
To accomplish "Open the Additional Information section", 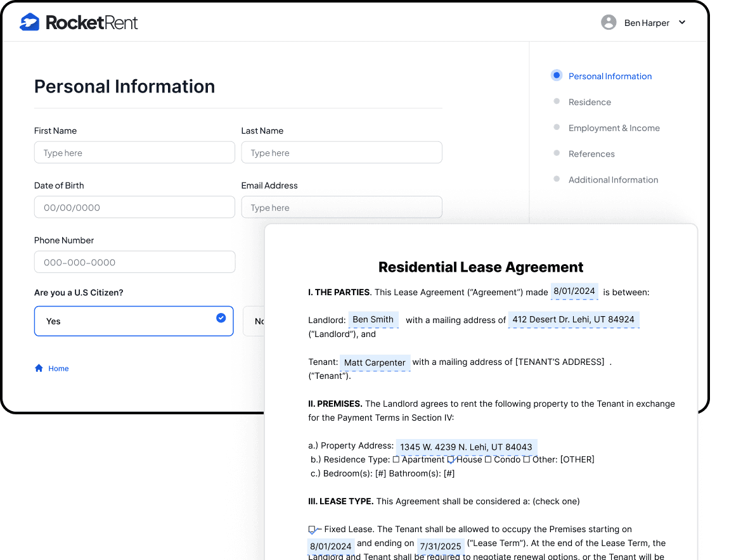I will [613, 179].
